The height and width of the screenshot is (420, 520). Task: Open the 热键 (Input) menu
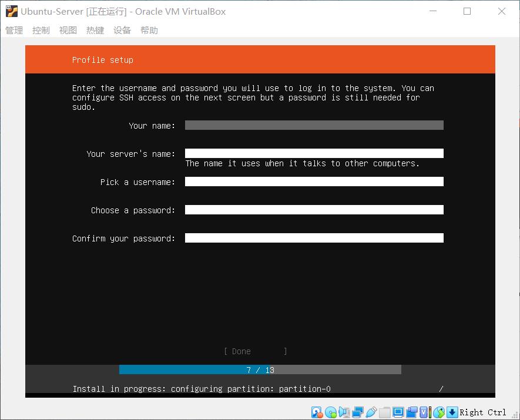(95, 30)
